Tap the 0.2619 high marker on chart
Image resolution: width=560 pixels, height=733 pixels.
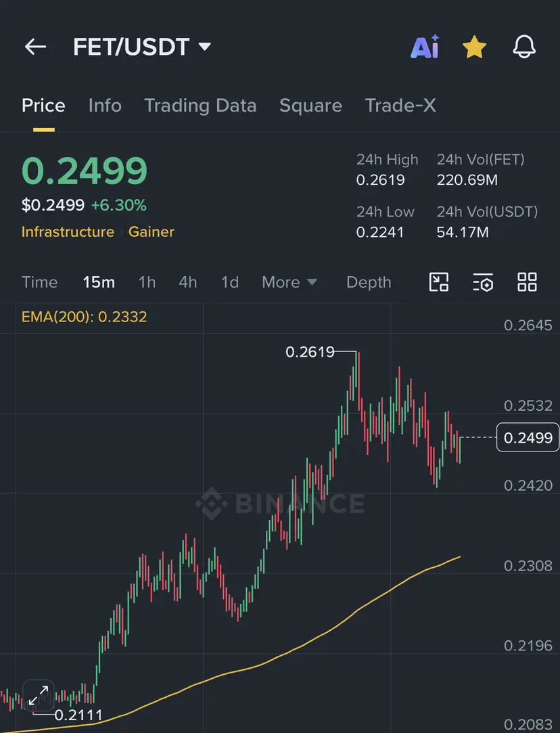pos(310,351)
